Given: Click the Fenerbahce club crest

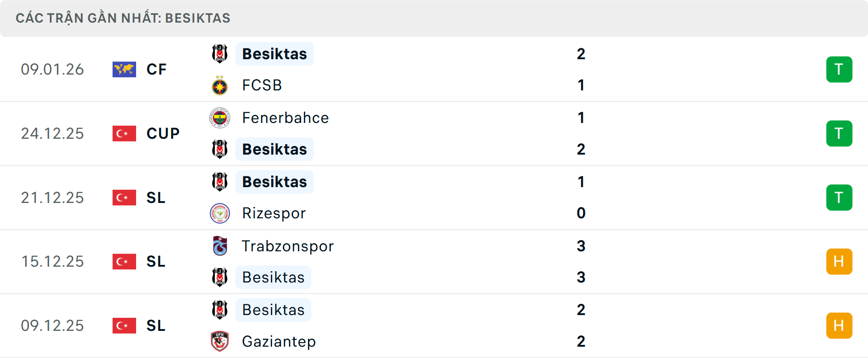Looking at the screenshot, I should pyautogui.click(x=220, y=118).
